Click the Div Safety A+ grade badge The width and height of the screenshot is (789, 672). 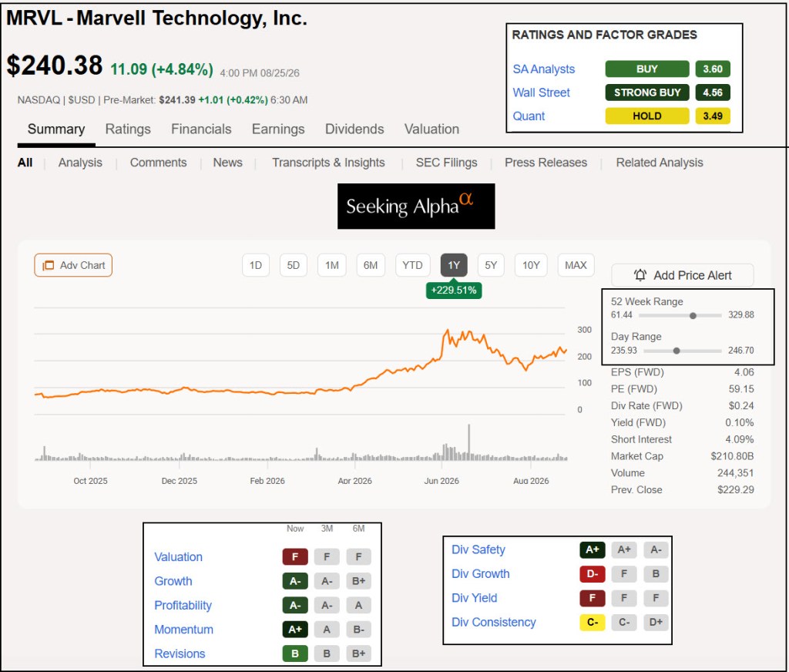(x=593, y=549)
